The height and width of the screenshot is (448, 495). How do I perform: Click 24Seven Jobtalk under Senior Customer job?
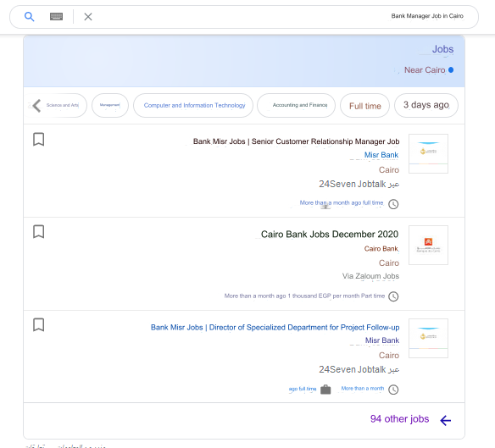pyautogui.click(x=359, y=184)
